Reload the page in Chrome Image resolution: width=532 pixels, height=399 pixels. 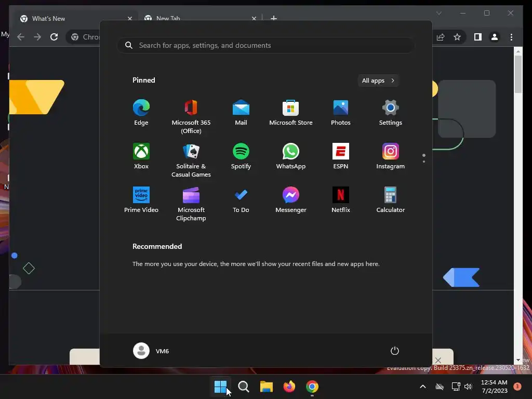pyautogui.click(x=54, y=37)
